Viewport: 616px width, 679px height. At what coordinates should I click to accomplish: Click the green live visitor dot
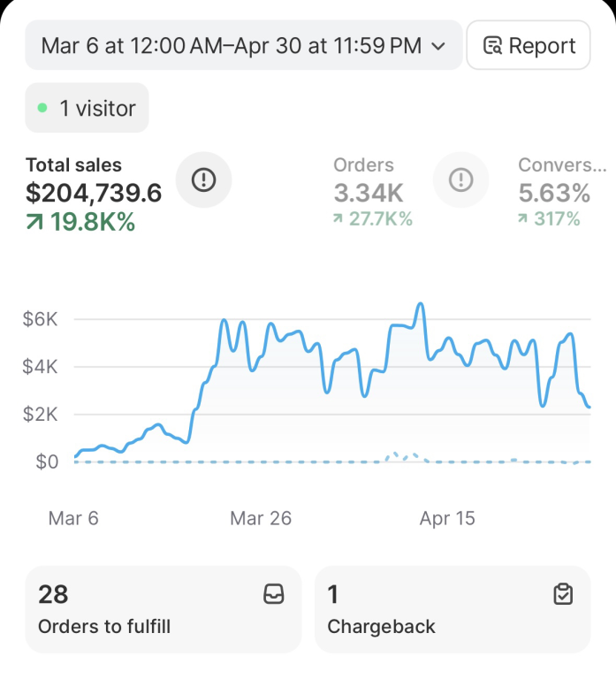[42, 108]
